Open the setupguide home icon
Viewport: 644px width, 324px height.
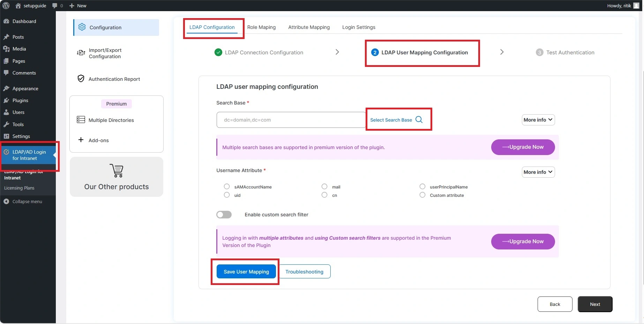(18, 6)
